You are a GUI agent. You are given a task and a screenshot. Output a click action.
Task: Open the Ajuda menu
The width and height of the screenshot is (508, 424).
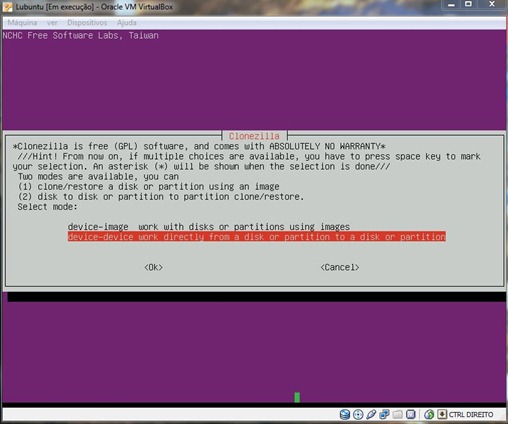pyautogui.click(x=127, y=23)
